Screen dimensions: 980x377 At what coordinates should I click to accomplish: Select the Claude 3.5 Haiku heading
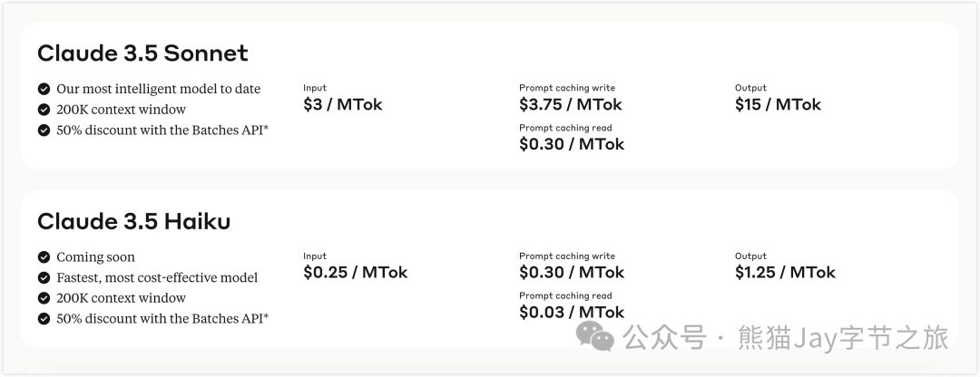click(133, 221)
